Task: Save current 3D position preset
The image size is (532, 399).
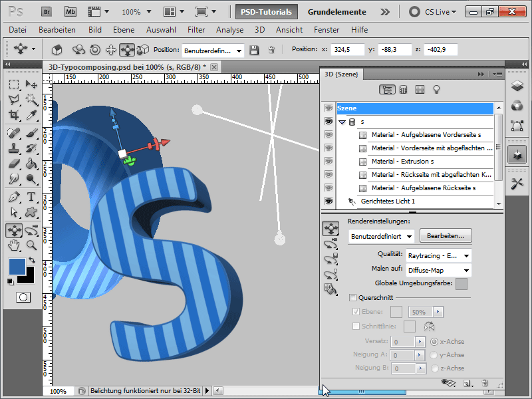Action: click(x=254, y=51)
